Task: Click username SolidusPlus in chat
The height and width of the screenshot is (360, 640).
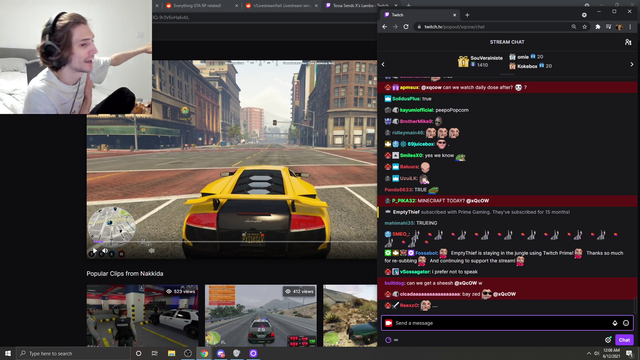Action: pyautogui.click(x=406, y=99)
